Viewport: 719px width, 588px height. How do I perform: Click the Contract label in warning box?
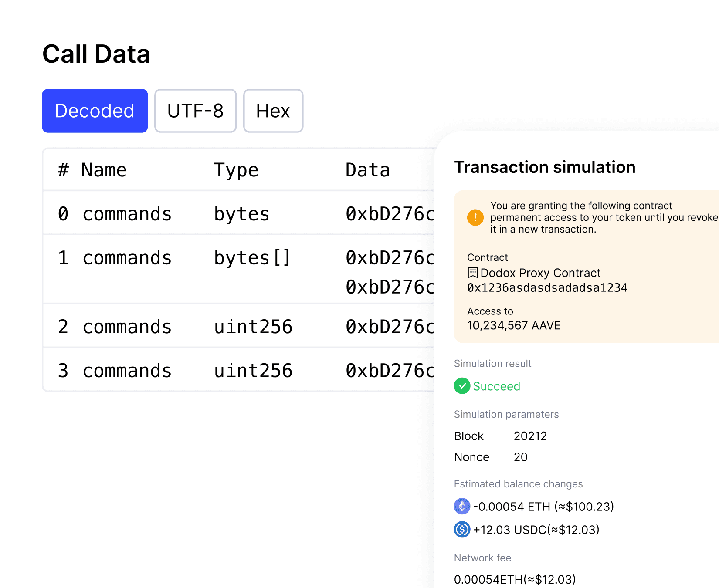488,257
